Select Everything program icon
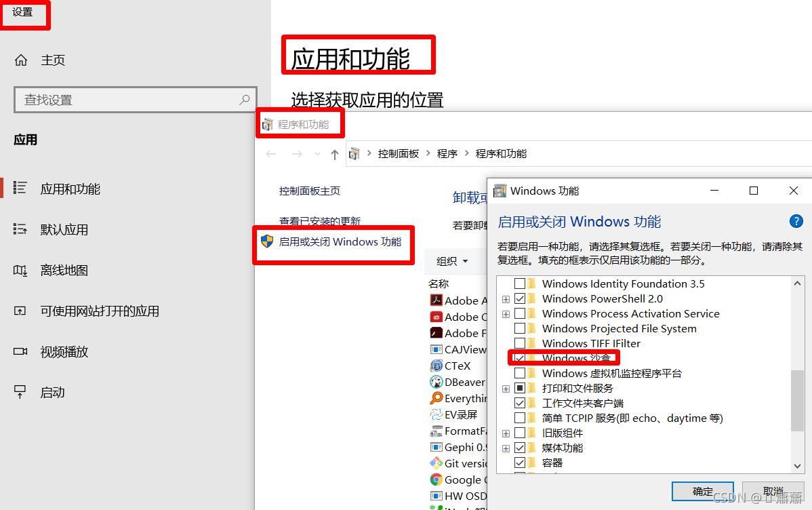Image resolution: width=812 pixels, height=510 pixels. (437, 398)
